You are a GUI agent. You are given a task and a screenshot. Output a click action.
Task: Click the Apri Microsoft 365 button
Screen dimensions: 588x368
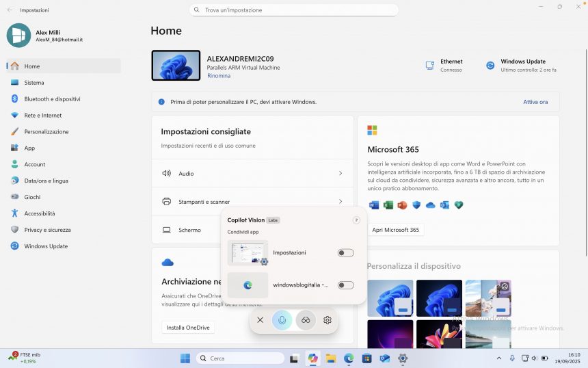point(395,230)
